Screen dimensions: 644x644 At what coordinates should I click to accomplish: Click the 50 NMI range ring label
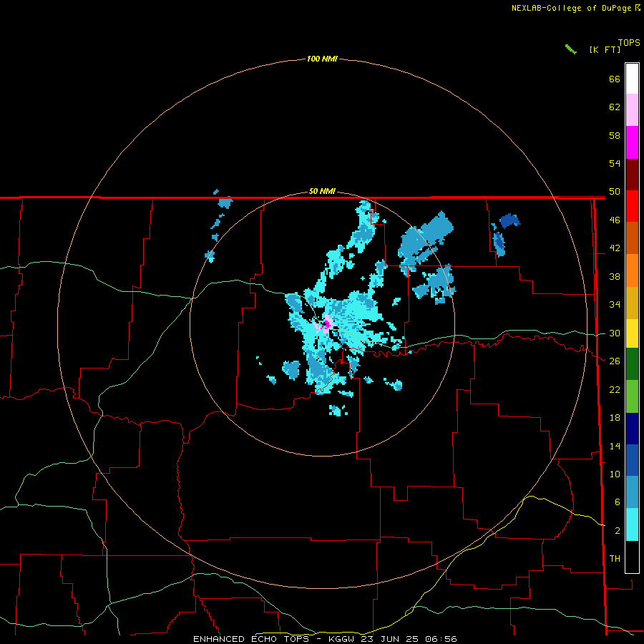[x=322, y=191]
